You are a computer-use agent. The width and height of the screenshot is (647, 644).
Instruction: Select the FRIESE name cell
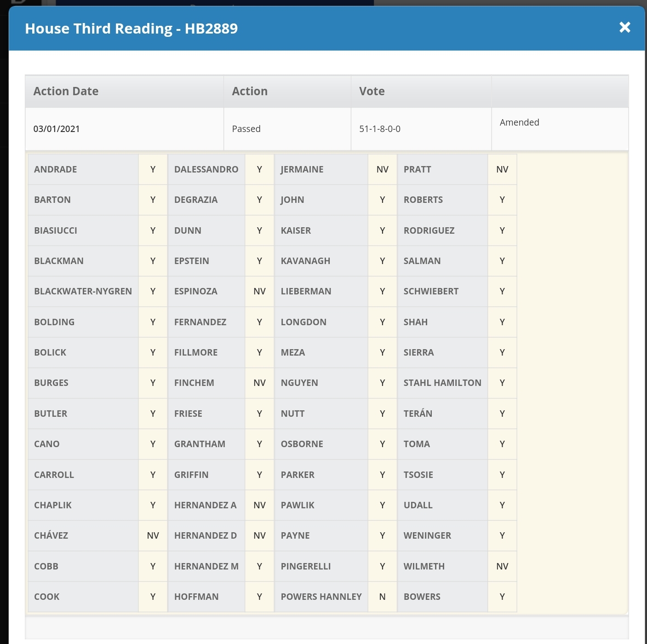(206, 414)
